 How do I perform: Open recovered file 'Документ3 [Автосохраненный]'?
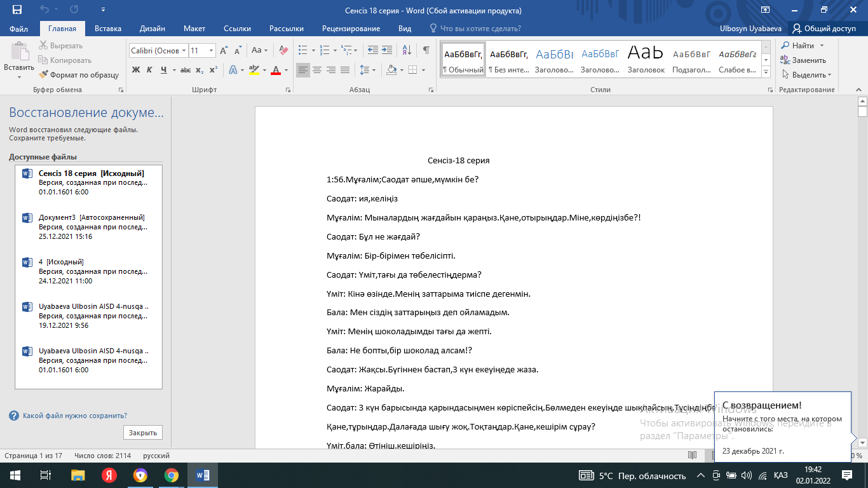pyautogui.click(x=88, y=227)
